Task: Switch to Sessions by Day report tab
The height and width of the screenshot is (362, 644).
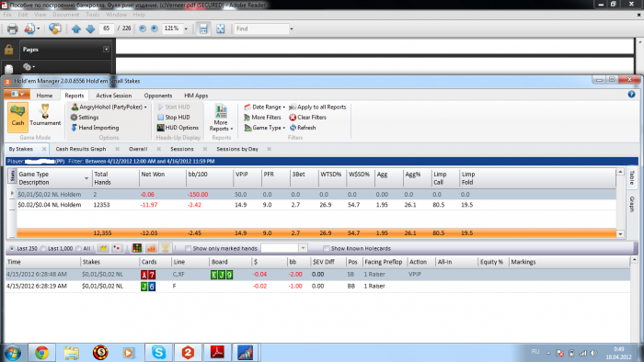Action: (237, 149)
